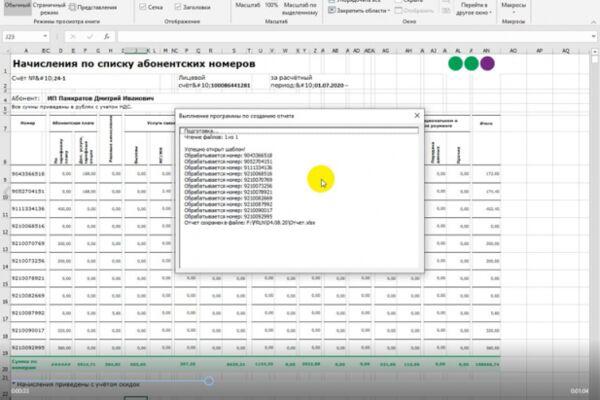This screenshot has width=600, height=400.
Task: Open Перейти в другое окно dropdown
Action: pos(474,8)
